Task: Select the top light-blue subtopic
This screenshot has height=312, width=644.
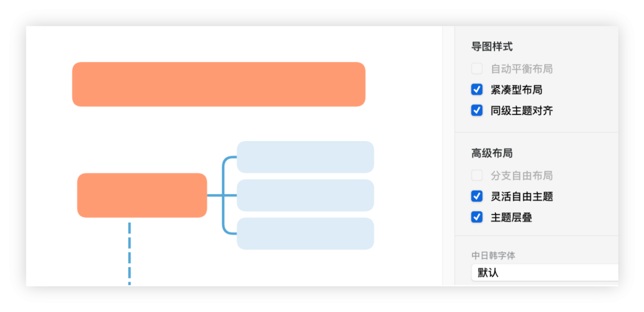Action: (305, 157)
